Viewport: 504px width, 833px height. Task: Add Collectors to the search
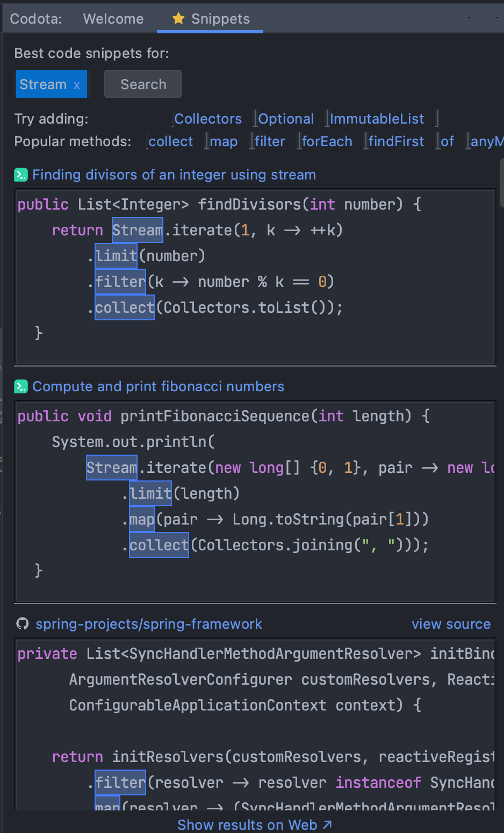click(x=208, y=119)
